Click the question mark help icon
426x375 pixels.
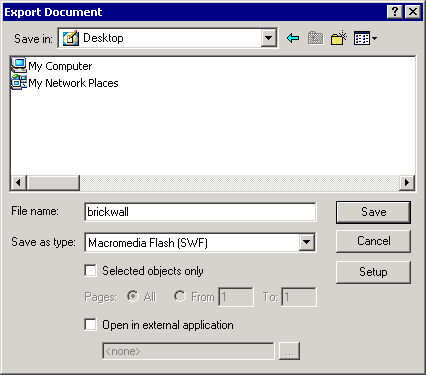[395, 12]
